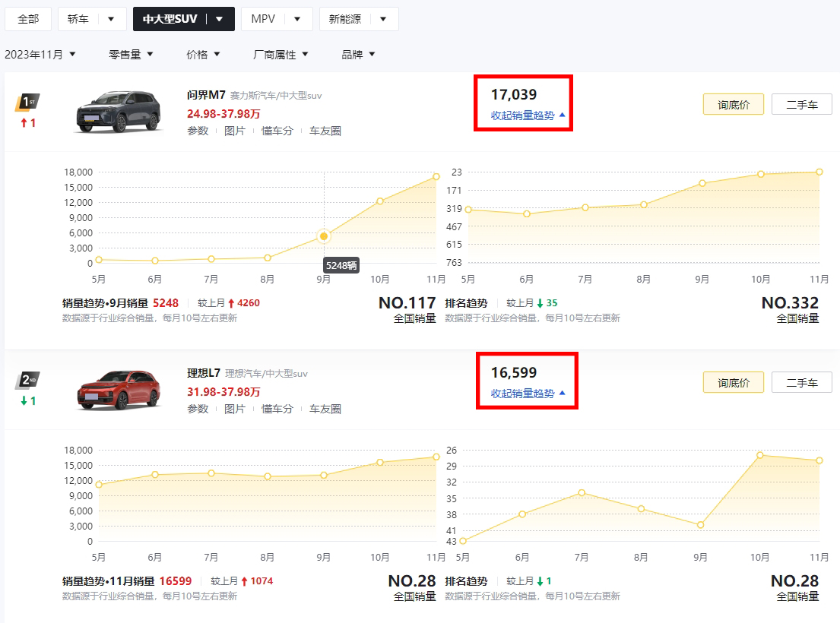The image size is (840, 623).
Task: Click the 24.98-37.98万 price text
Action: pyautogui.click(x=223, y=114)
